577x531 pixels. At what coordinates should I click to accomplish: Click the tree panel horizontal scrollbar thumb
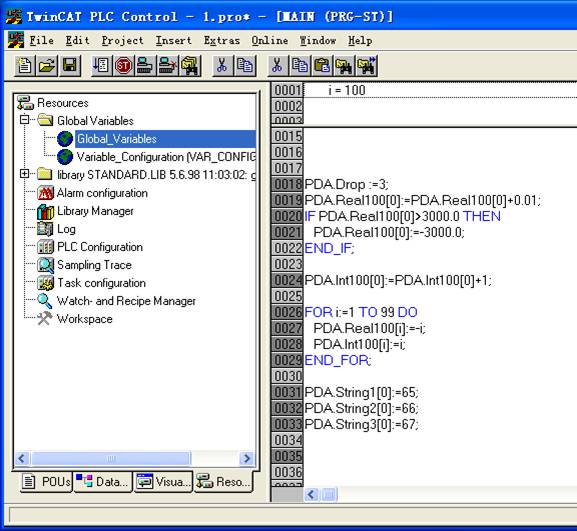coord(111,459)
